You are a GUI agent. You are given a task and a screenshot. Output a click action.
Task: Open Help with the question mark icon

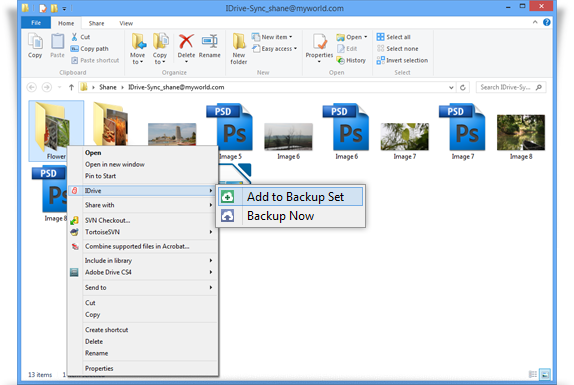tap(547, 22)
